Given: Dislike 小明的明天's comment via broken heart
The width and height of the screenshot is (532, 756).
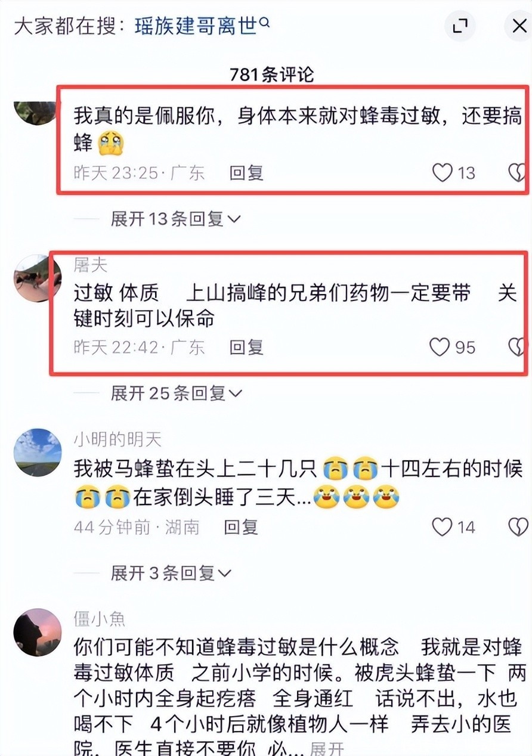Looking at the screenshot, I should coord(518,527).
